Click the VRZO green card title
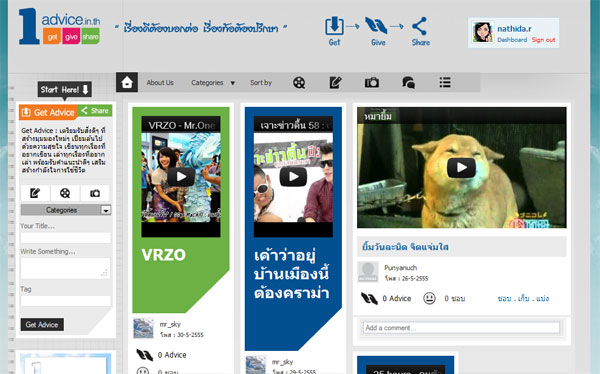 pyautogui.click(x=163, y=255)
